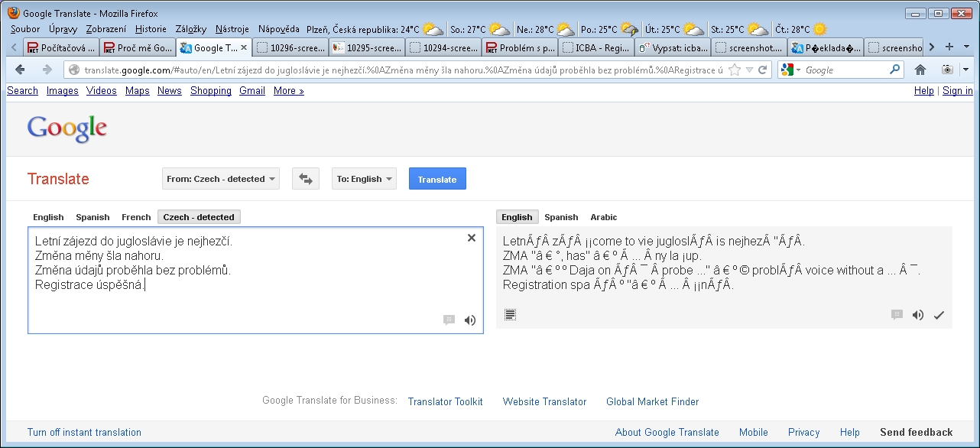Open the Nápověda menu
The width and height of the screenshot is (980, 448).
coord(279,29)
